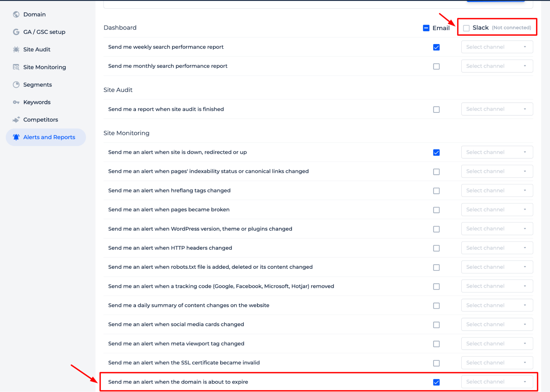The height and width of the screenshot is (392, 550).
Task: Click Slack Not connected label
Action: point(502,28)
